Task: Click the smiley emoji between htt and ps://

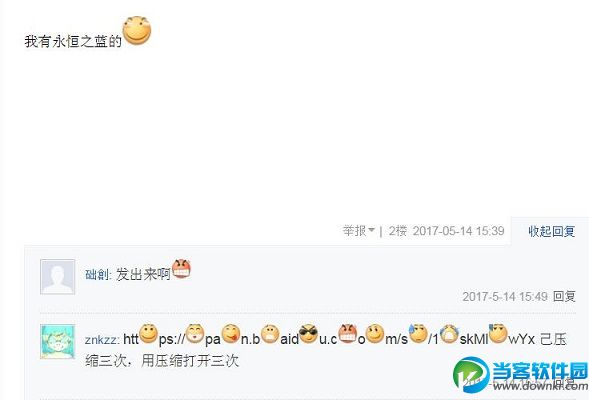Action: pos(148,334)
